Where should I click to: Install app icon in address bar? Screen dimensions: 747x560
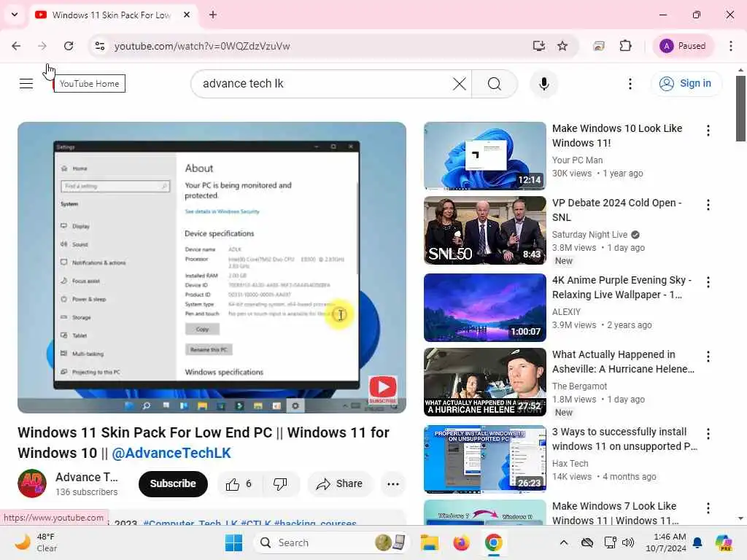pyautogui.click(x=539, y=46)
